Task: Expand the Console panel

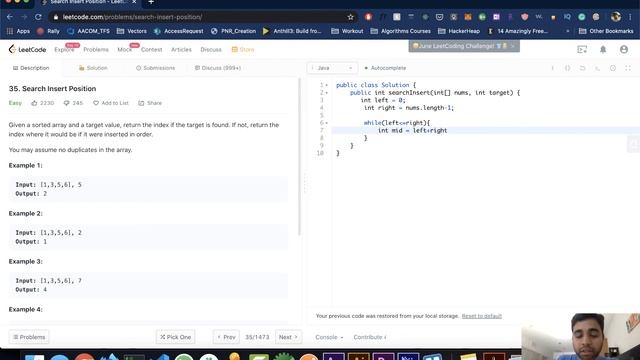Action: point(329,337)
